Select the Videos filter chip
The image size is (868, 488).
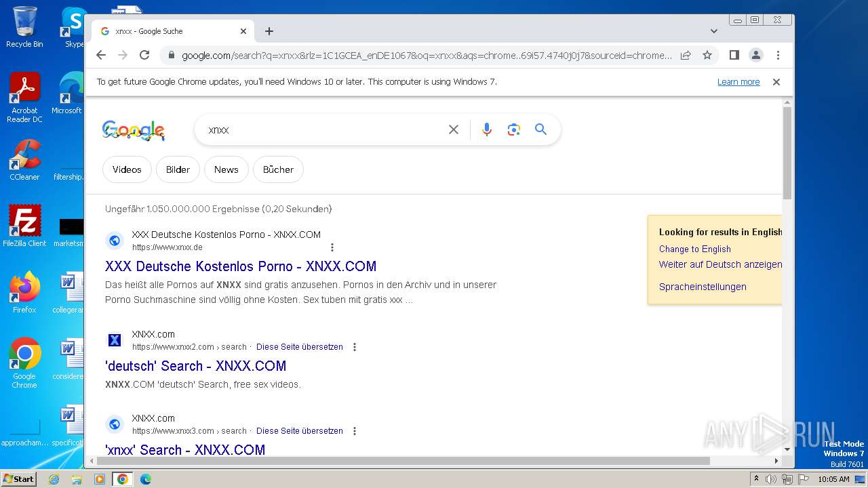pyautogui.click(x=127, y=169)
